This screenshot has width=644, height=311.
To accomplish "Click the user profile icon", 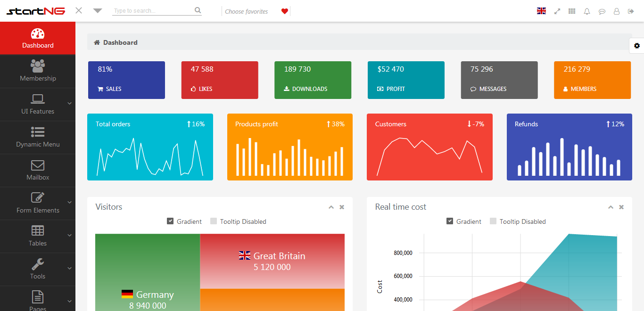I will point(617,11).
